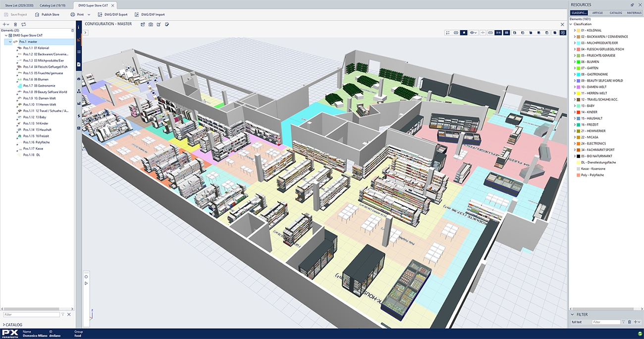Expand the 08 - GASTRONOMIE classification
Screen dimensions: 644x339
click(575, 74)
